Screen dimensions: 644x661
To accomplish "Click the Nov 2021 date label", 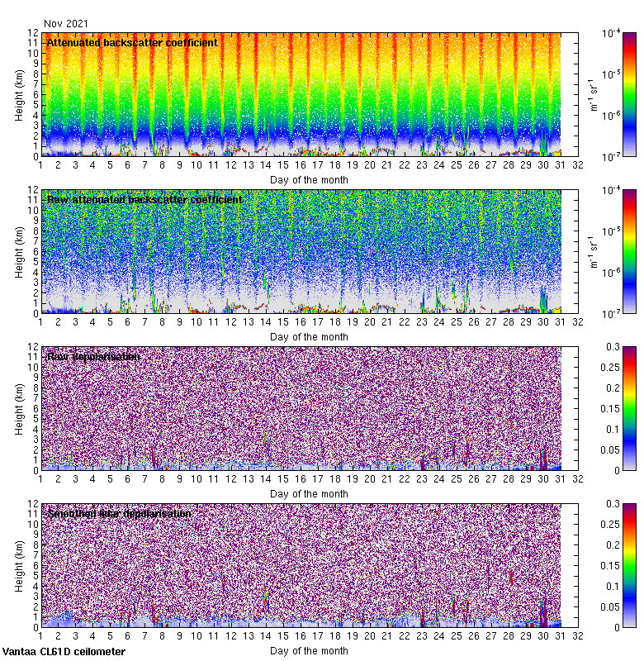I will click(x=65, y=24).
